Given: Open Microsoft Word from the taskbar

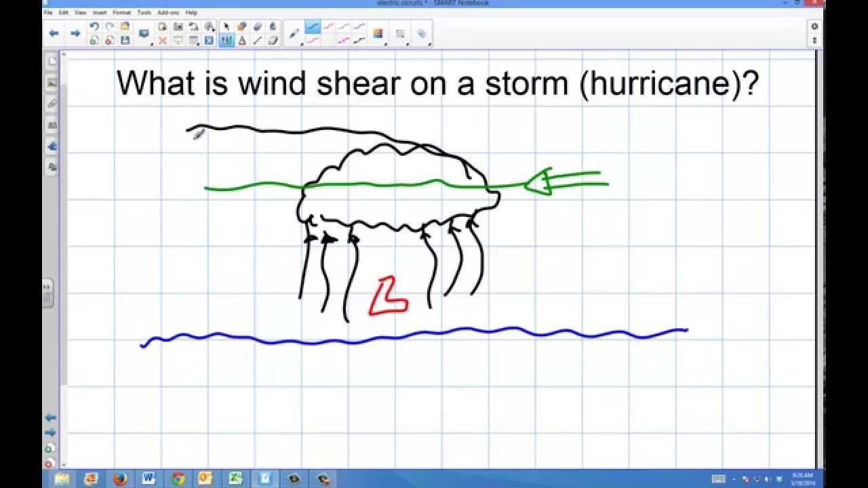Looking at the screenshot, I should pyautogui.click(x=149, y=479).
